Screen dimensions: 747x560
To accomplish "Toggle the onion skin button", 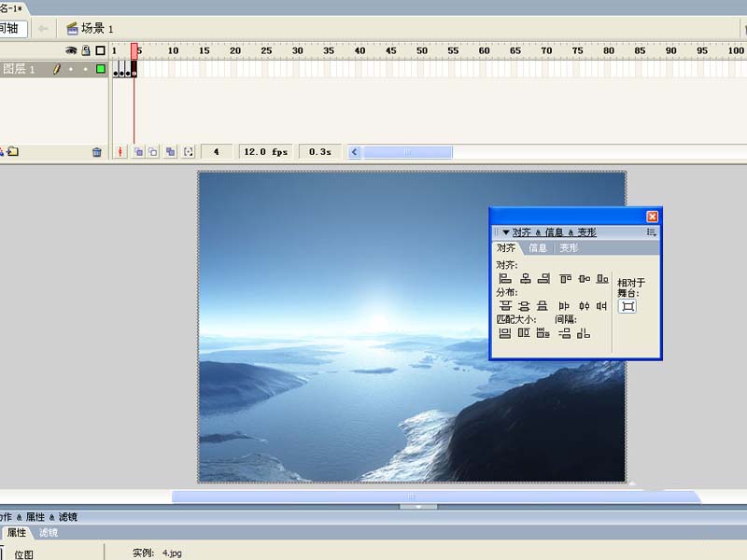I will (138, 152).
